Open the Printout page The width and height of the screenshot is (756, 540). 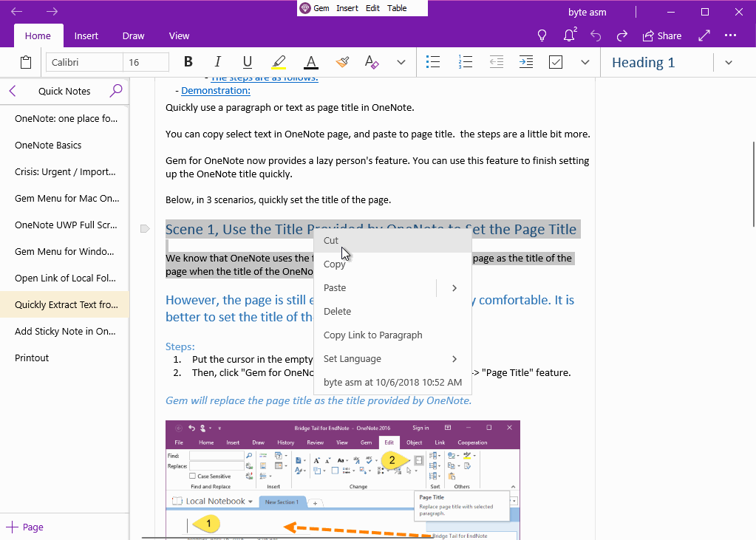click(64, 358)
